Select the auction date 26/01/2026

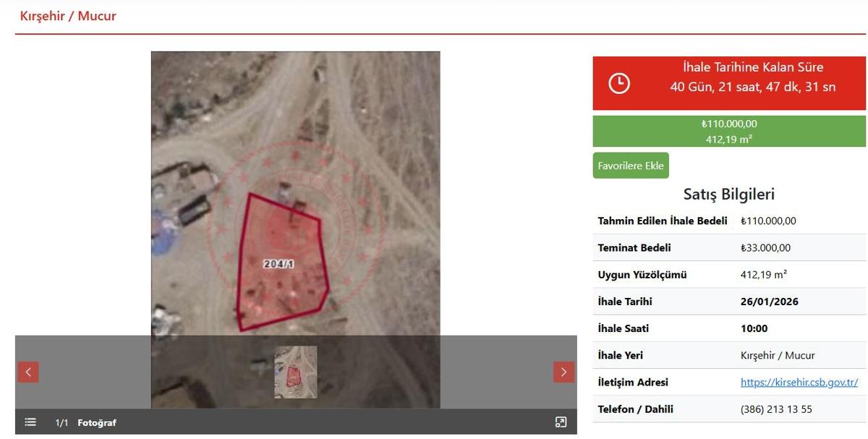pos(770,302)
